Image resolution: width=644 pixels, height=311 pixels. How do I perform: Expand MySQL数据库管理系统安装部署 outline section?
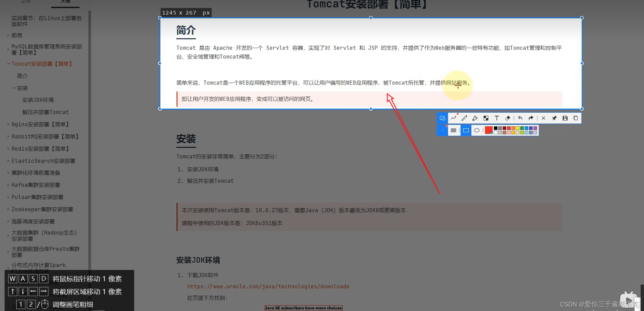point(8,49)
